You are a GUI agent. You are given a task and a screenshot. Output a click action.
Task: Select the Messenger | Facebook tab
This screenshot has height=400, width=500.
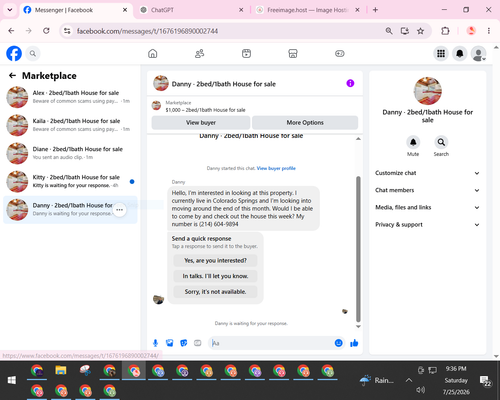tap(76, 10)
